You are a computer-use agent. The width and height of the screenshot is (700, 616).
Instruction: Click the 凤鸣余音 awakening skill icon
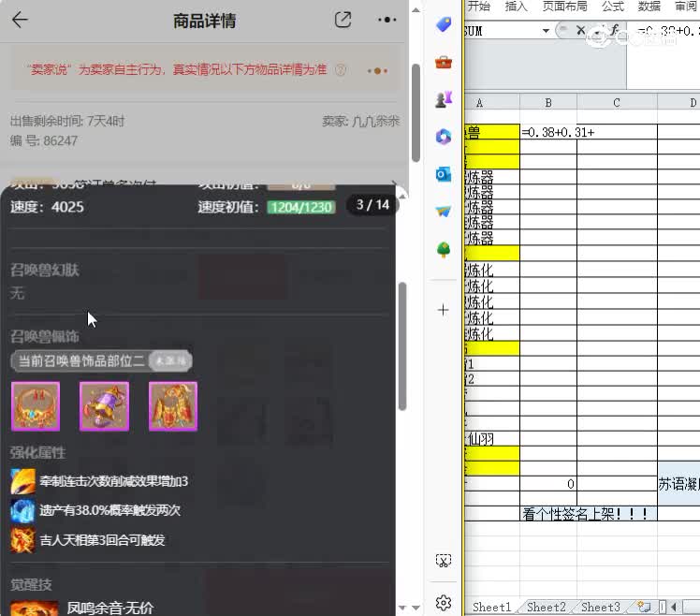coord(35,609)
